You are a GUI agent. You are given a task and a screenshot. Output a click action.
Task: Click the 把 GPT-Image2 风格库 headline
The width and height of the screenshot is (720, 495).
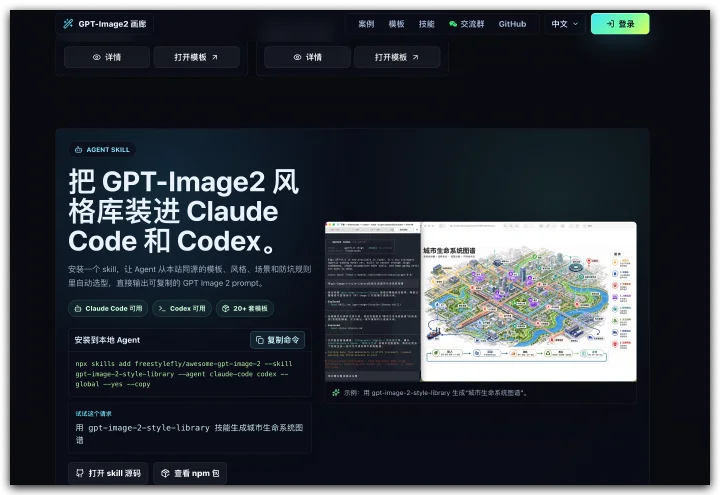click(x=184, y=211)
